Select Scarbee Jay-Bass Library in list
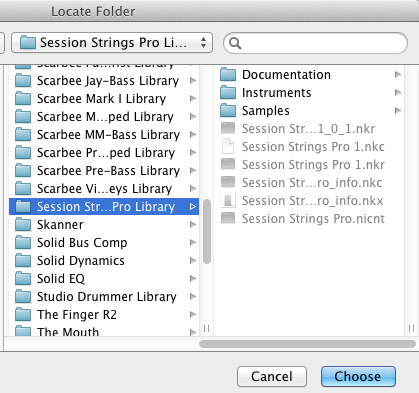This screenshot has height=393, width=419. 104,80
